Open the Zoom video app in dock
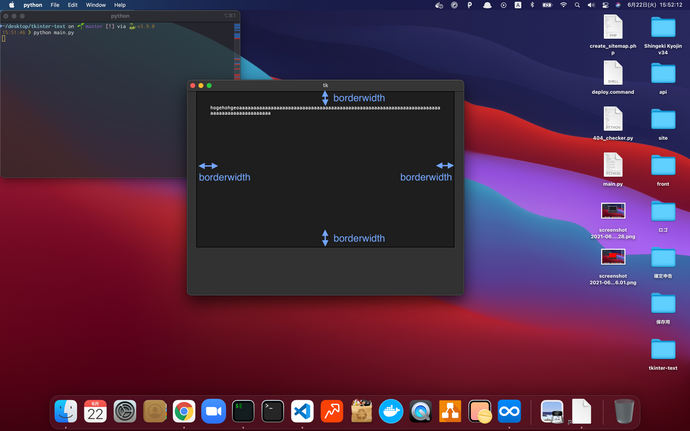The image size is (690, 431). point(213,411)
